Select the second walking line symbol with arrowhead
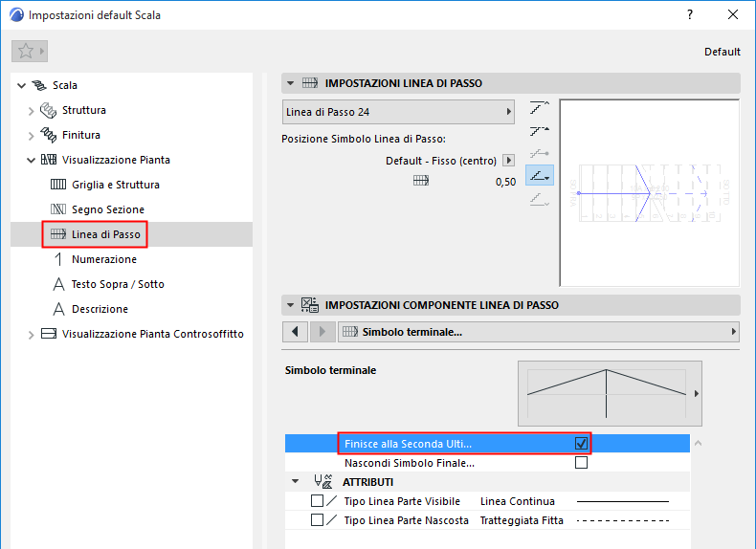 (x=540, y=131)
